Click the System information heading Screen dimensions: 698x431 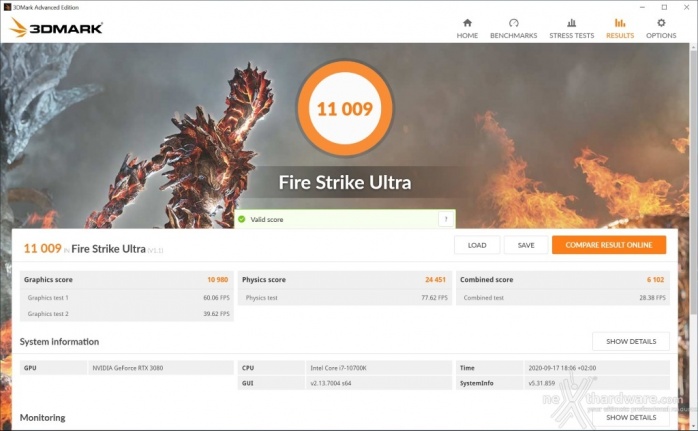coord(59,342)
